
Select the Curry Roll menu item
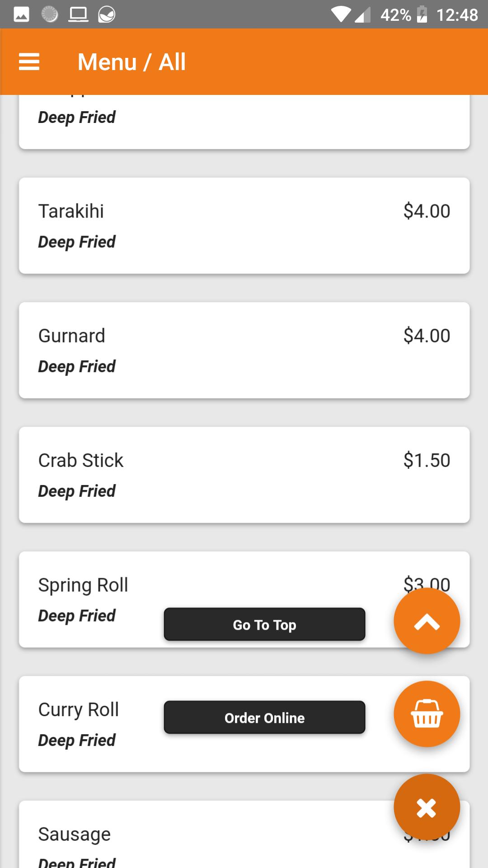point(244,724)
